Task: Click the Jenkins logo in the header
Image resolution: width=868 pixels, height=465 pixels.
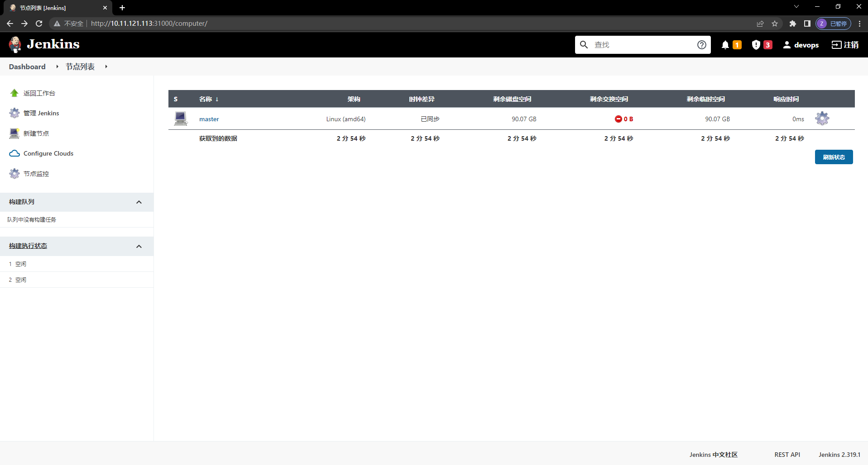Action: [x=44, y=44]
